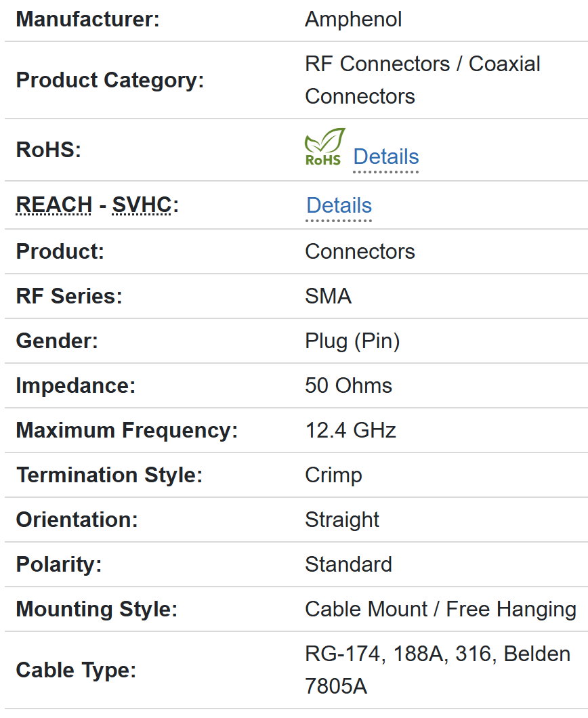Screen dimensions: 588x718
Task: Select the Straight orientation value
Action: (342, 520)
